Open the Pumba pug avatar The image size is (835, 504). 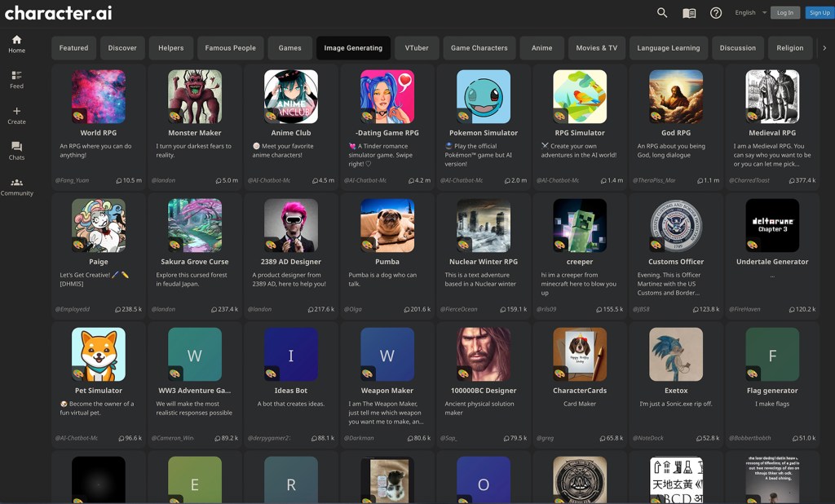click(x=387, y=225)
